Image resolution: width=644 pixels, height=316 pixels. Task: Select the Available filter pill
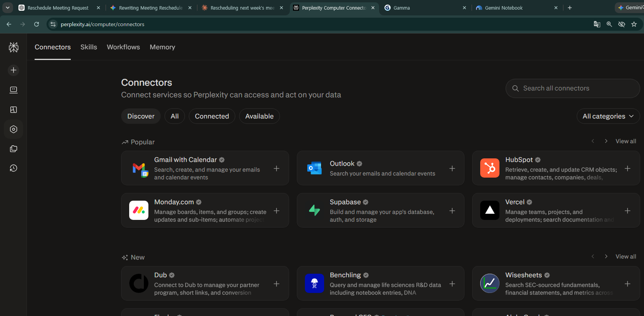click(x=260, y=116)
